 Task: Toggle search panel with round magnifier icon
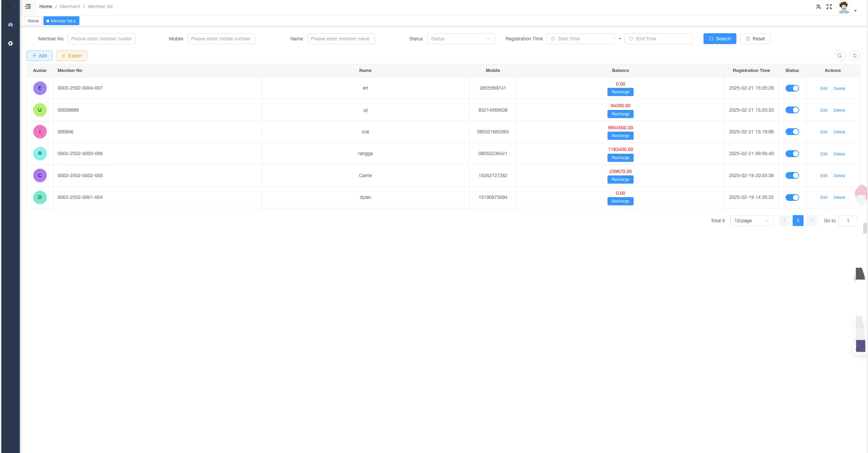click(x=840, y=56)
